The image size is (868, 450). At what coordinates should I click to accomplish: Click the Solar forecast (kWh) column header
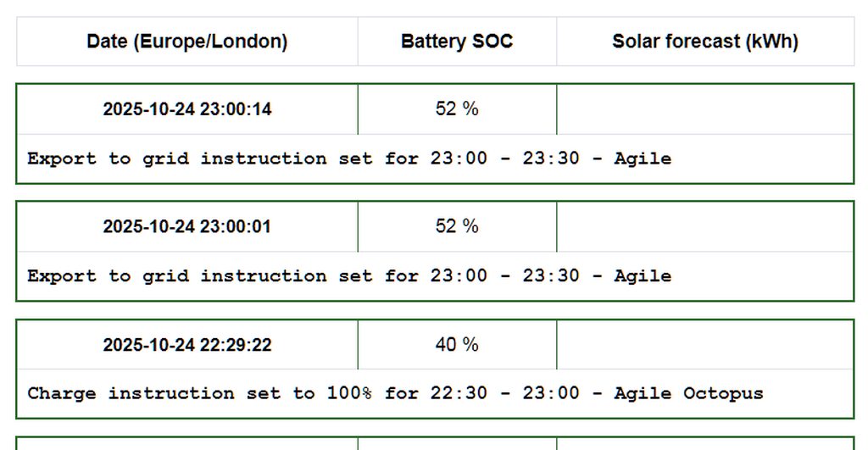704,42
